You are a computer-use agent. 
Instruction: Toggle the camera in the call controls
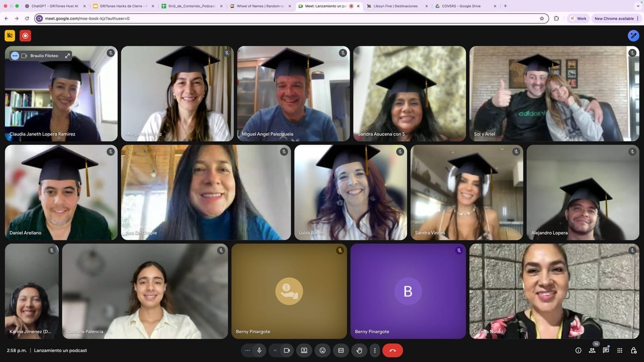pos(287,350)
